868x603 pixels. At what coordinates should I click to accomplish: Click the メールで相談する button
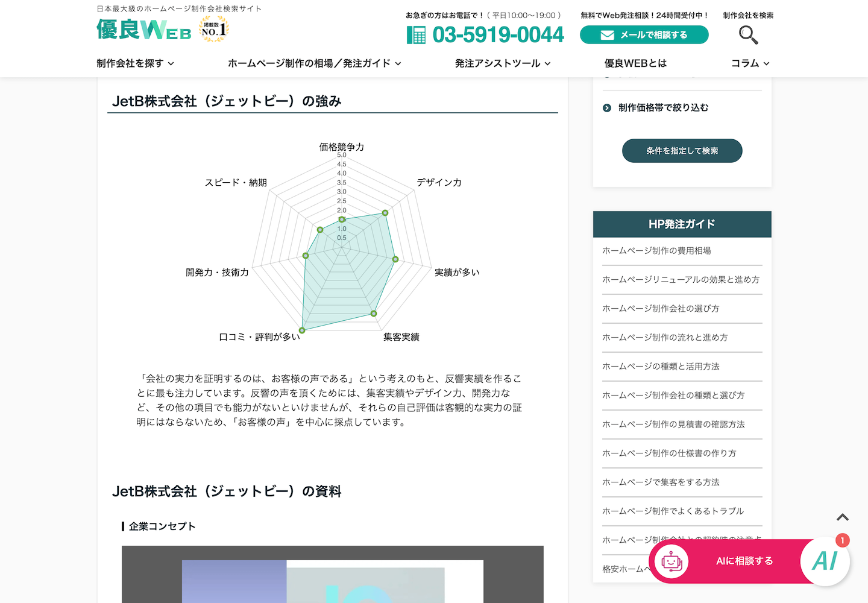(x=644, y=35)
